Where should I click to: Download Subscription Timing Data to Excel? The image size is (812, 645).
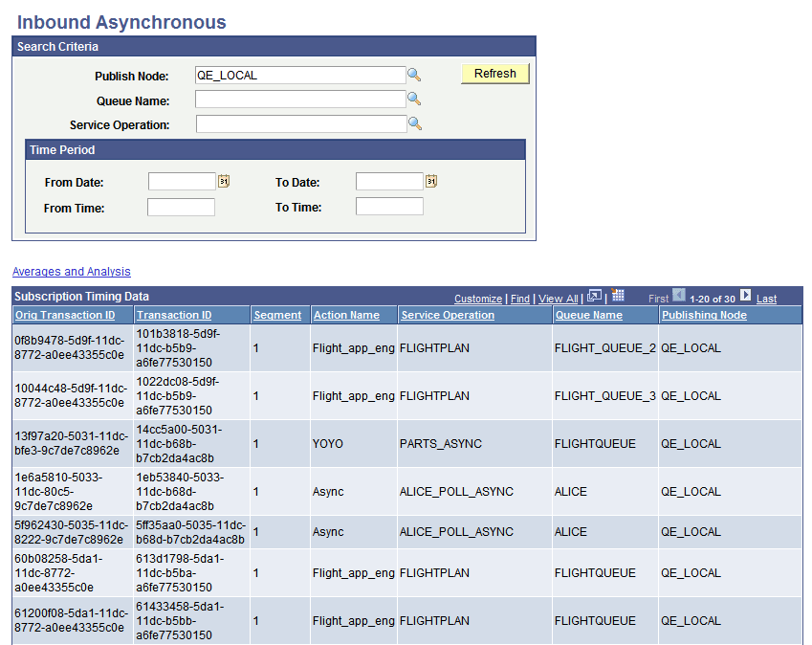point(616,296)
